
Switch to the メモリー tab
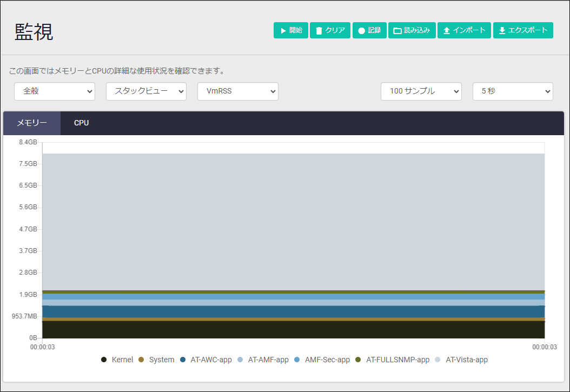click(32, 123)
